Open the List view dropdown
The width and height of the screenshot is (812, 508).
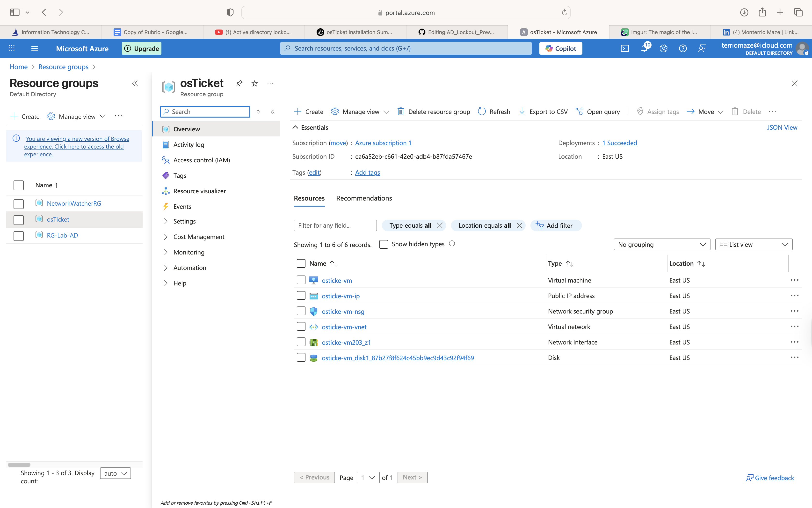coord(754,244)
